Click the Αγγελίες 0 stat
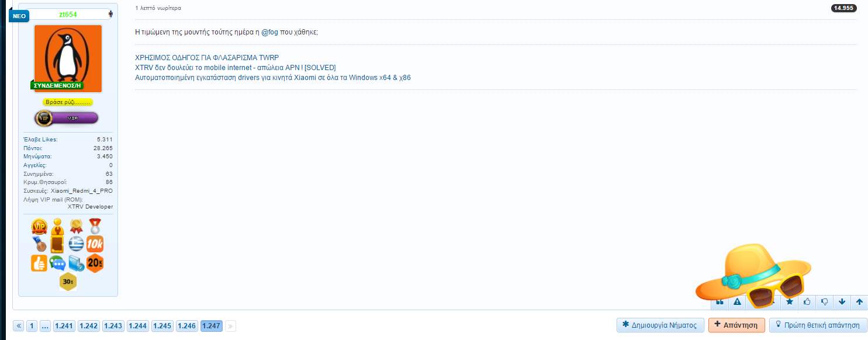This screenshot has height=340, width=868. point(68,165)
